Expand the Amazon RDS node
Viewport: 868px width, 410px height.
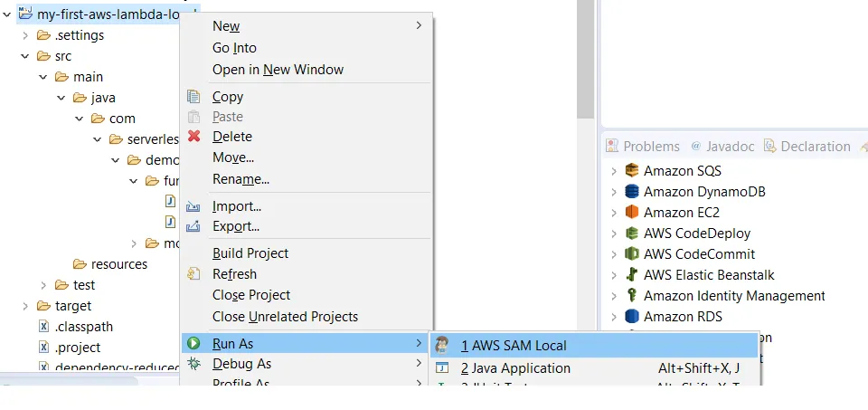tap(613, 317)
